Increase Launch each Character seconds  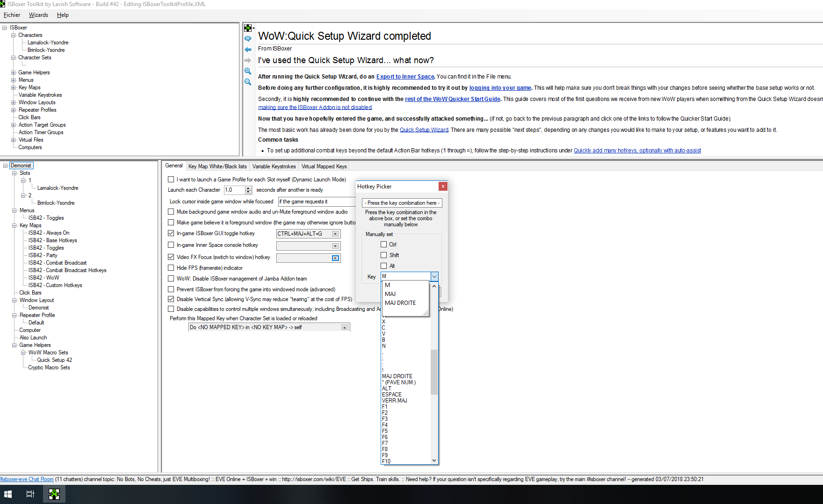248,188
